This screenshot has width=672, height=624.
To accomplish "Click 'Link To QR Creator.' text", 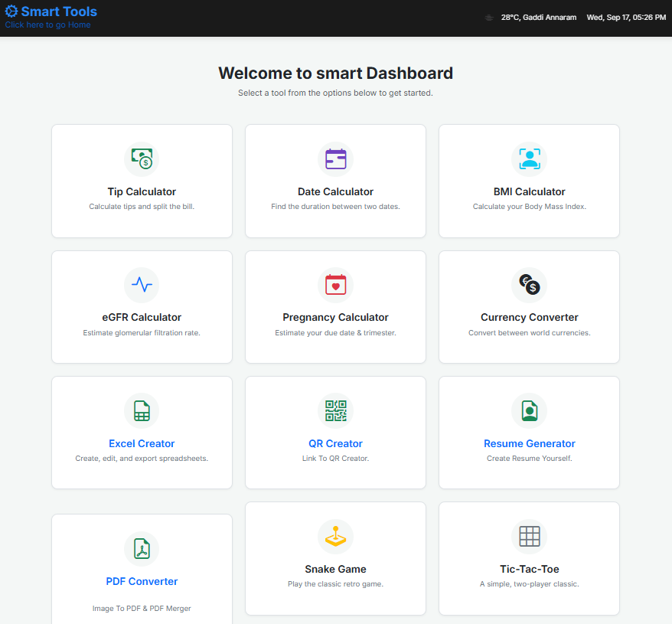I will pos(335,459).
